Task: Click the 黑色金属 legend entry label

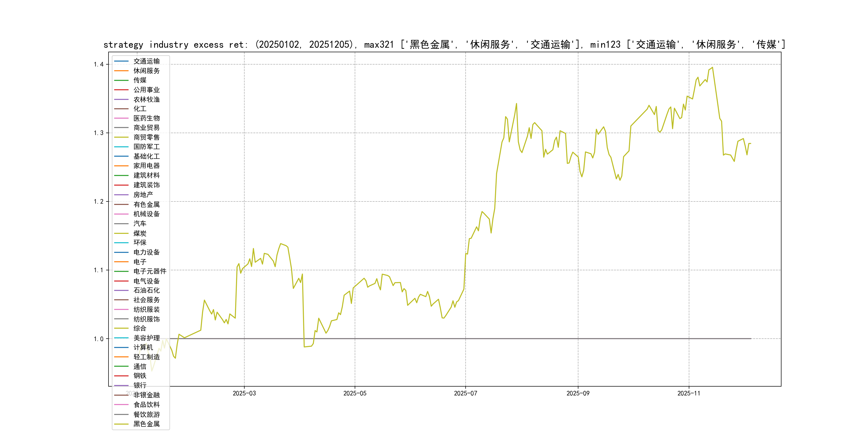Action: [146, 424]
